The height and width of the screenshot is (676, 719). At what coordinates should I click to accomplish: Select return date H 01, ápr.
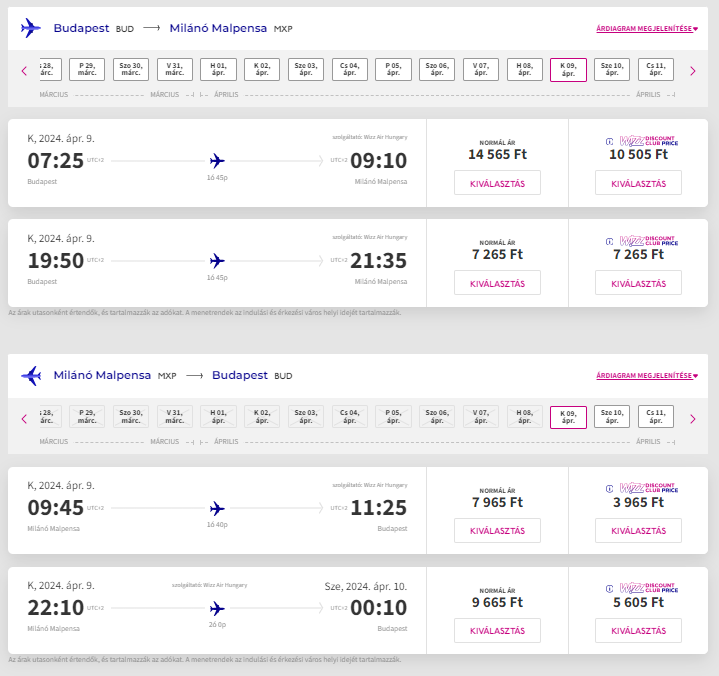[218, 417]
